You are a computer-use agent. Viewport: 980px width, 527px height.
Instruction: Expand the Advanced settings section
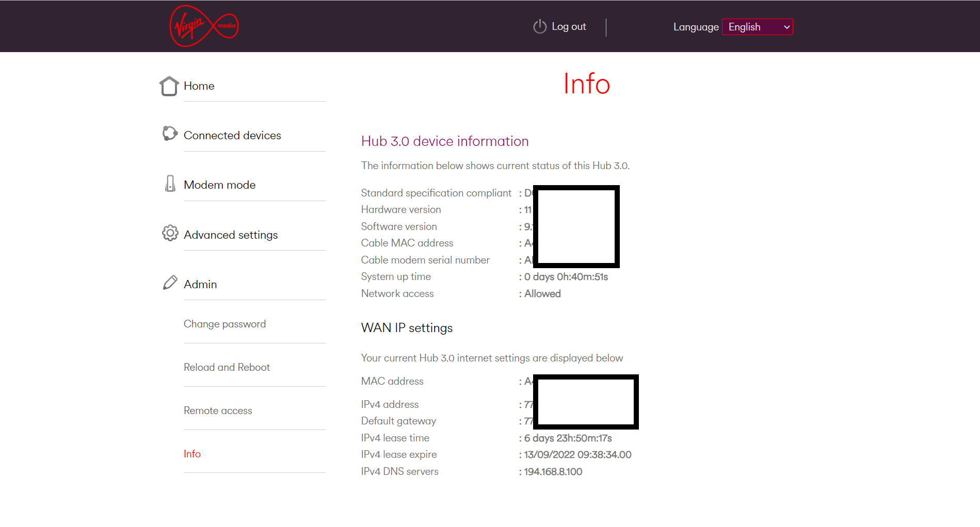point(231,235)
